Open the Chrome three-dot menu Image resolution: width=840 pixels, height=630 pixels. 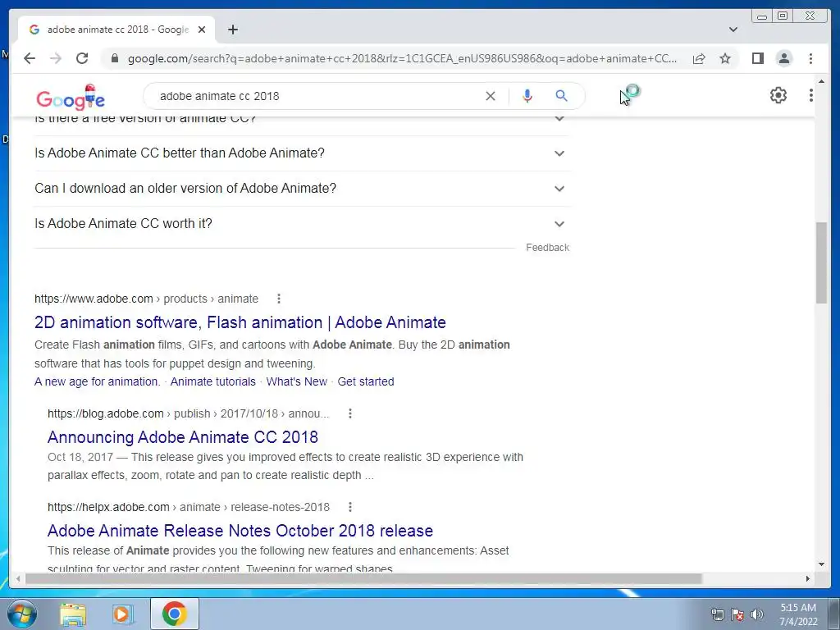[x=810, y=58]
